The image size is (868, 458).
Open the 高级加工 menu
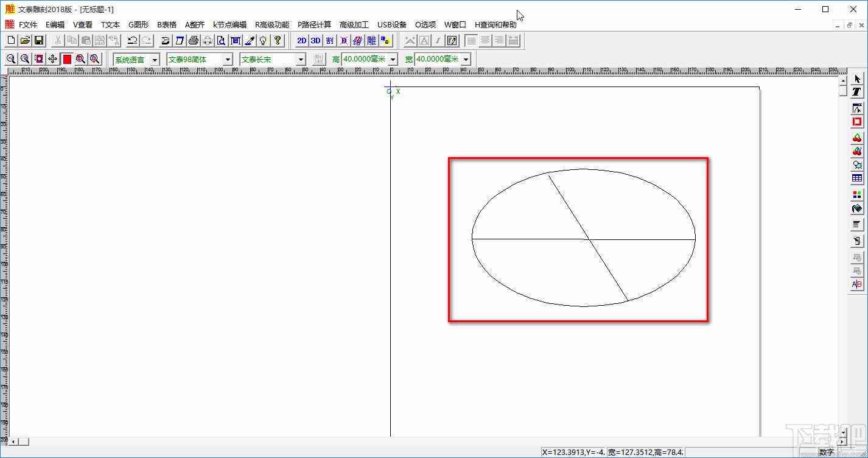pos(354,25)
